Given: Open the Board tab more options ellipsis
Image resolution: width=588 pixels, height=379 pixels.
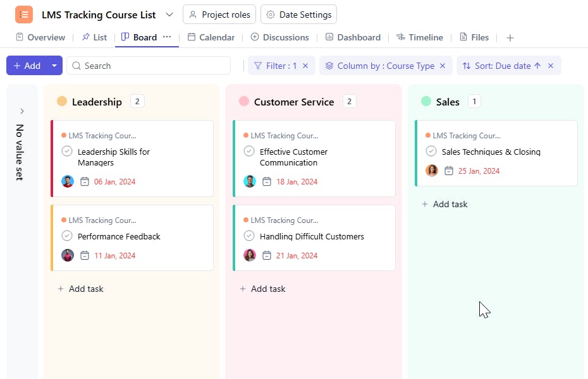Looking at the screenshot, I should [167, 37].
